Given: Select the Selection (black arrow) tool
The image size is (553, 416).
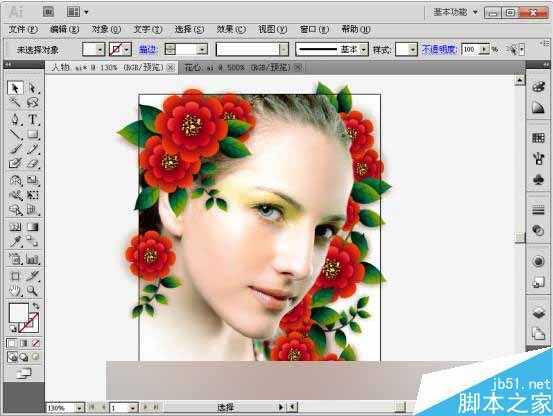Looking at the screenshot, I should pos(15,88).
